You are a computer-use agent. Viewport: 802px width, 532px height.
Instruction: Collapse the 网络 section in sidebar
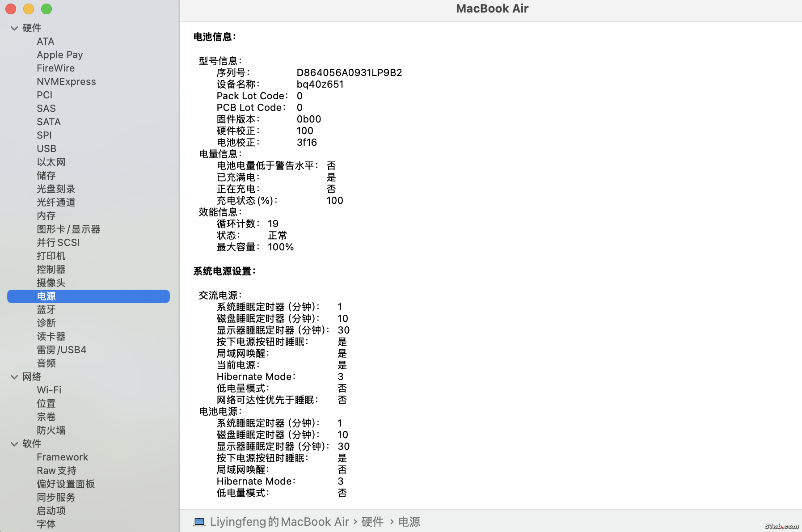point(14,377)
